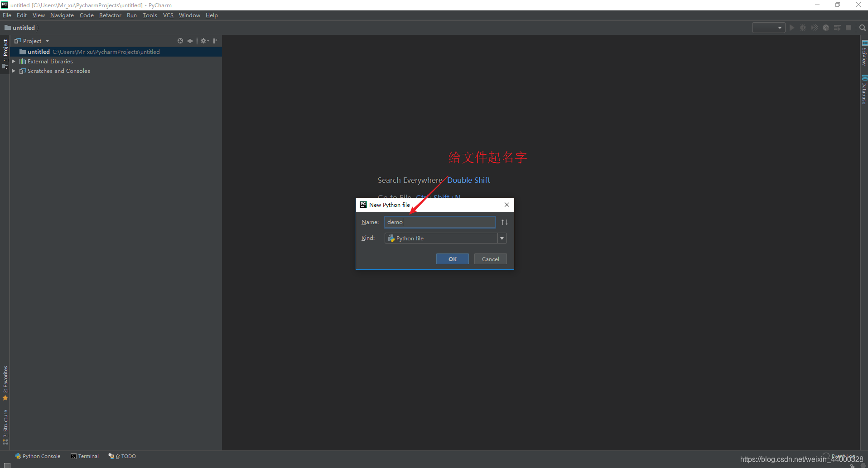Image resolution: width=868 pixels, height=468 pixels.
Task: Close the New Python file dialog
Action: [x=507, y=205]
